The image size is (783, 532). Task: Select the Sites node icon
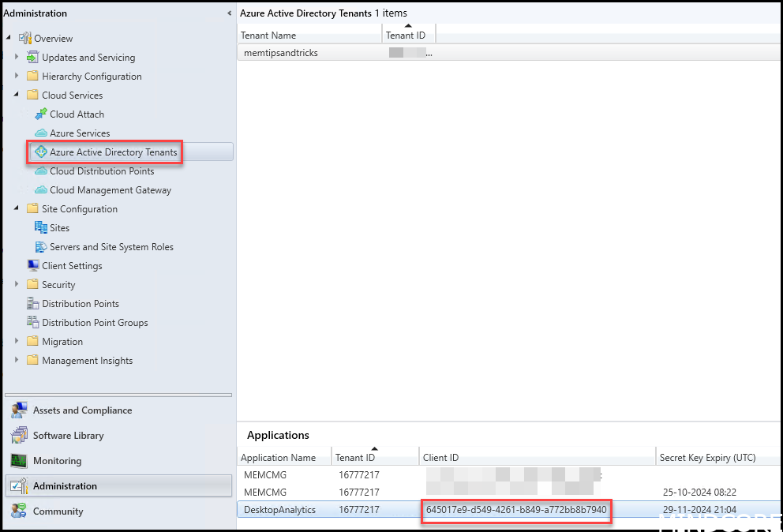click(41, 228)
